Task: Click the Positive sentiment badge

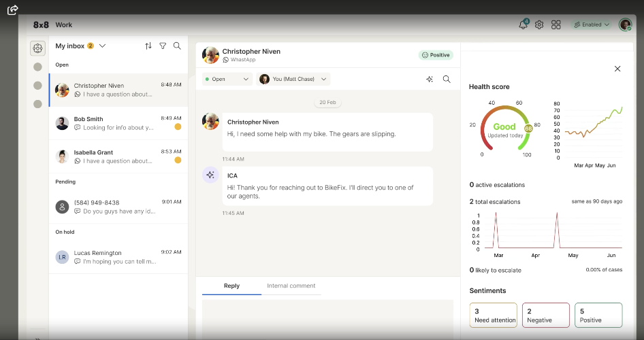Action: tap(436, 55)
